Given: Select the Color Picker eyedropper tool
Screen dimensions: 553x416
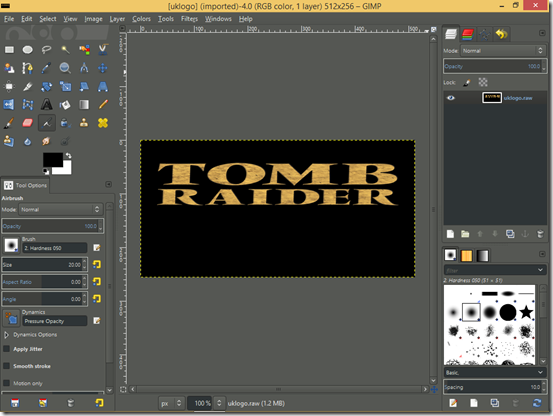Looking at the screenshot, I should pyautogui.click(x=47, y=68).
